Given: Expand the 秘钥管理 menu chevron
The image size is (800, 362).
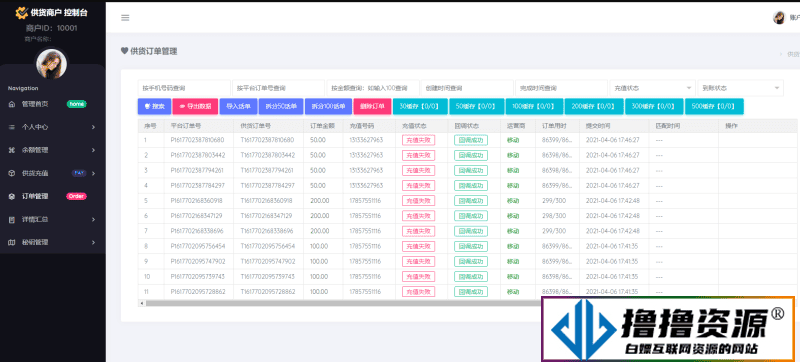Looking at the screenshot, I should click(x=93, y=242).
